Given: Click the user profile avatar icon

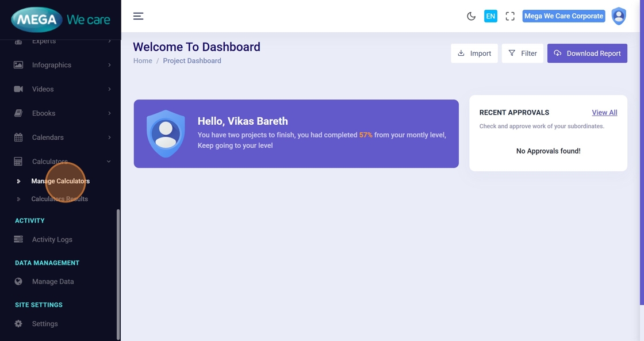Looking at the screenshot, I should pyautogui.click(x=619, y=16).
